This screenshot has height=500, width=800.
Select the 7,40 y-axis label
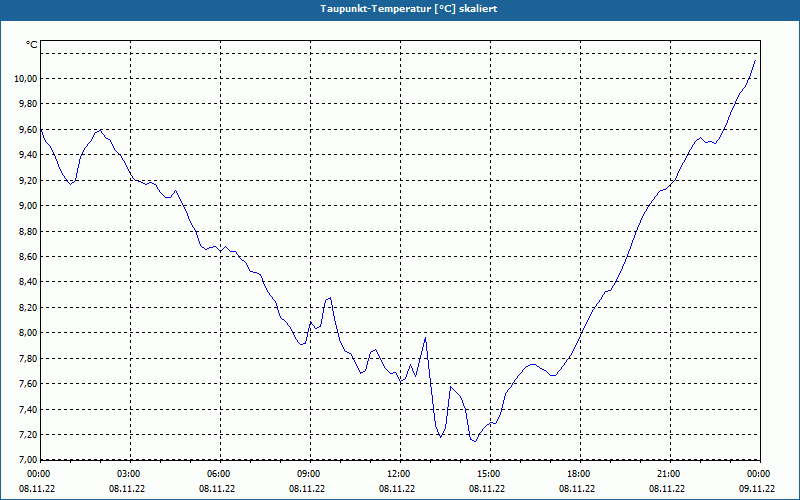tap(28, 409)
